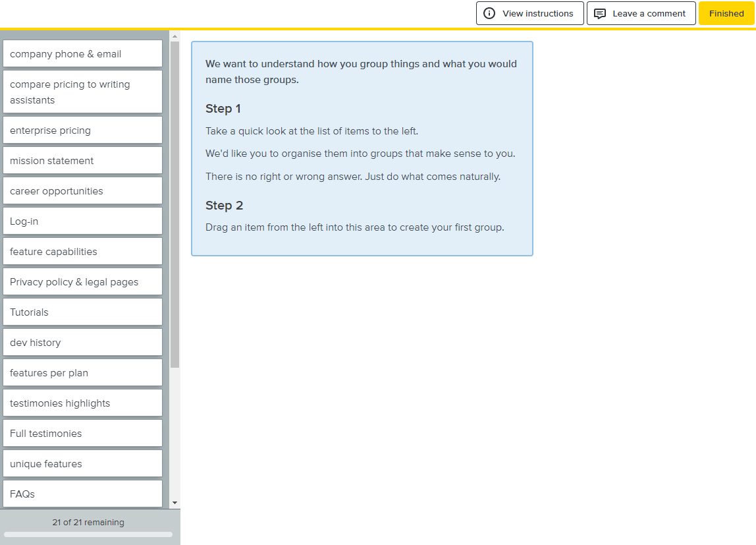This screenshot has height=545, width=756.
Task: Click the speech bubble comment icon
Action: coord(599,13)
